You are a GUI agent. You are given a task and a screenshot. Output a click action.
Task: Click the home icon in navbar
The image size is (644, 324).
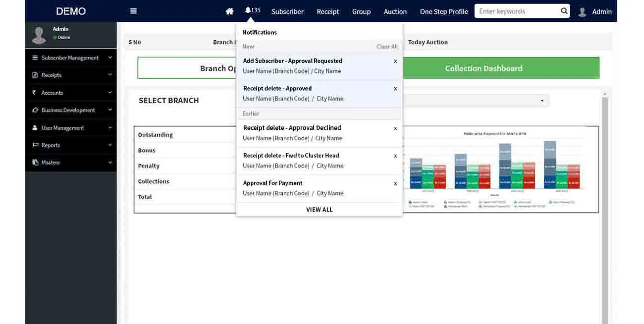[x=229, y=11]
